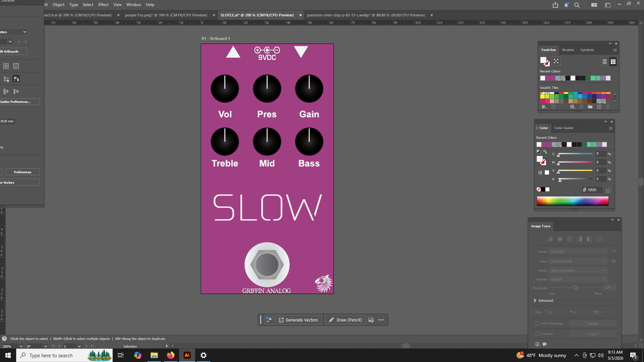Click the Guides Preferences button
The height and width of the screenshot is (362, 644).
pos(19,102)
